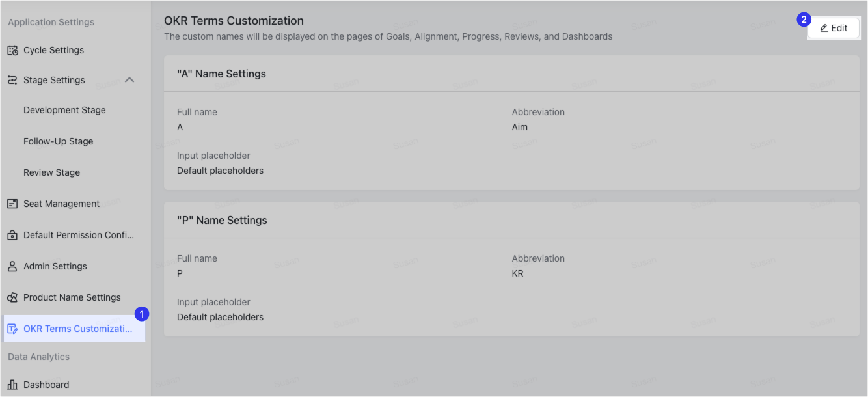Image resolution: width=868 pixels, height=397 pixels.
Task: Click the OKR Terms Customization icon
Action: pos(11,329)
